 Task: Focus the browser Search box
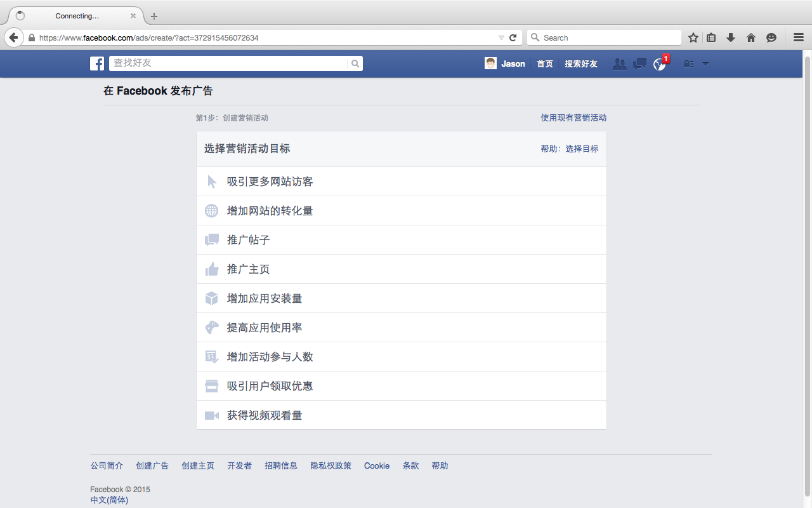point(605,37)
